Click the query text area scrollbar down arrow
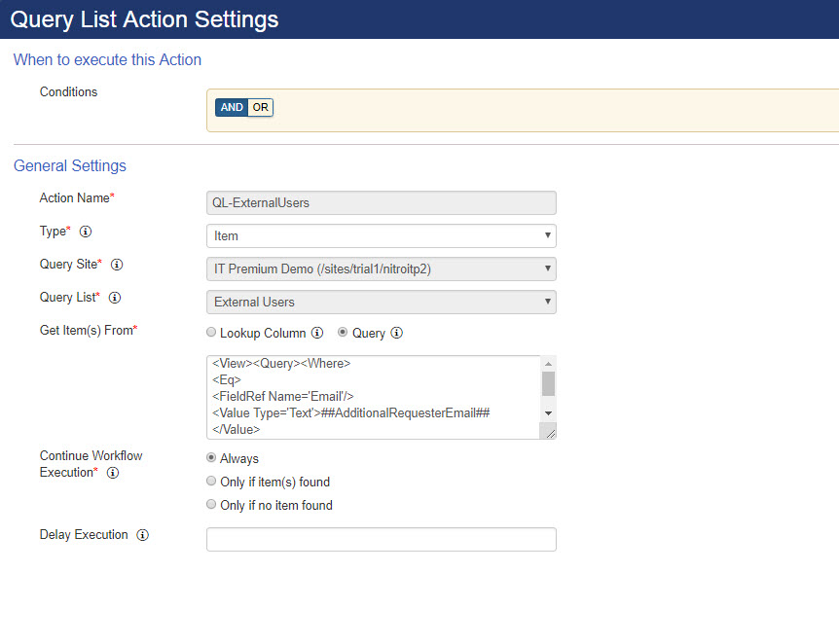 [548, 413]
